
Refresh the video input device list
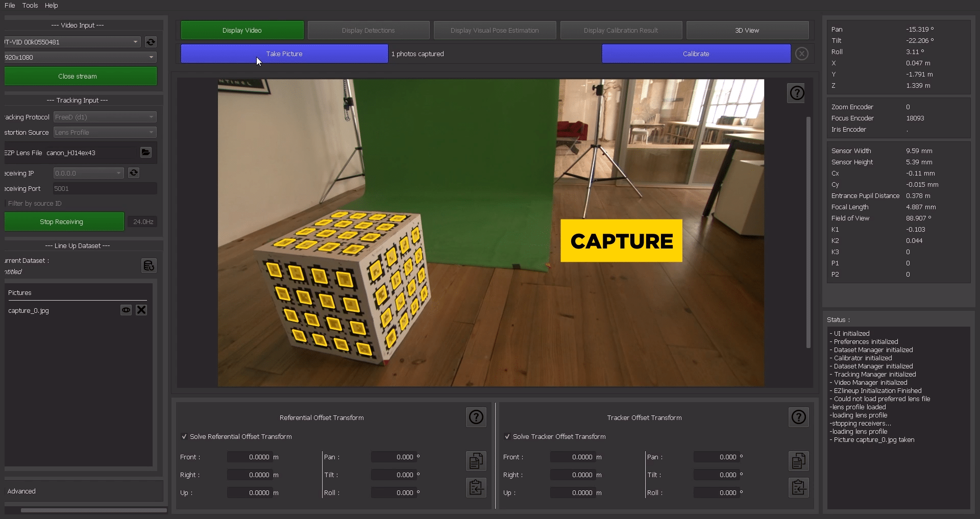click(x=151, y=42)
